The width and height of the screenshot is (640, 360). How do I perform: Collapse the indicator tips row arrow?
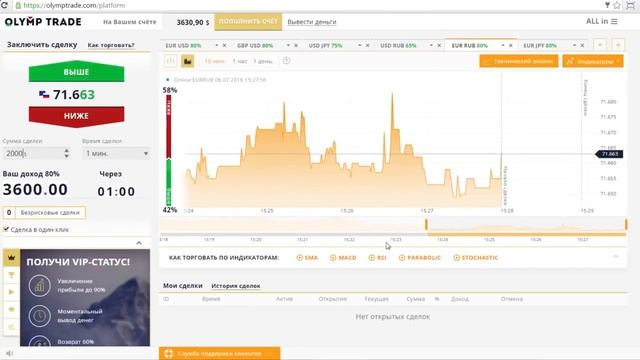pos(616,257)
